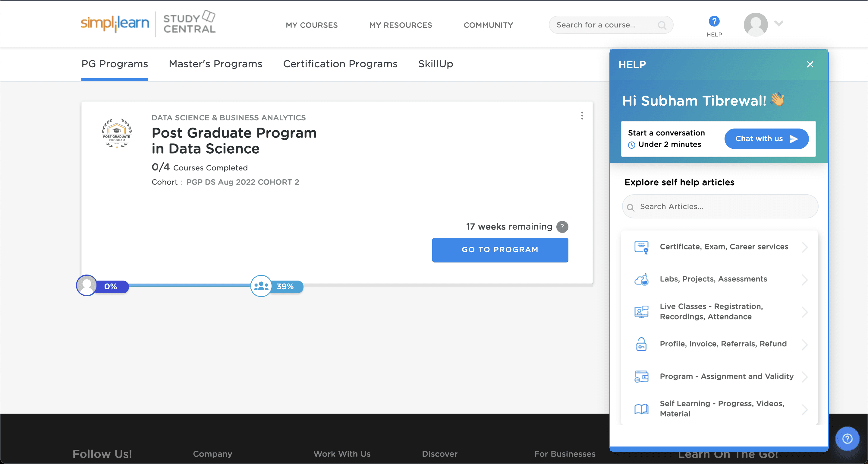Click the GO TO PROGRAM button

pyautogui.click(x=500, y=250)
